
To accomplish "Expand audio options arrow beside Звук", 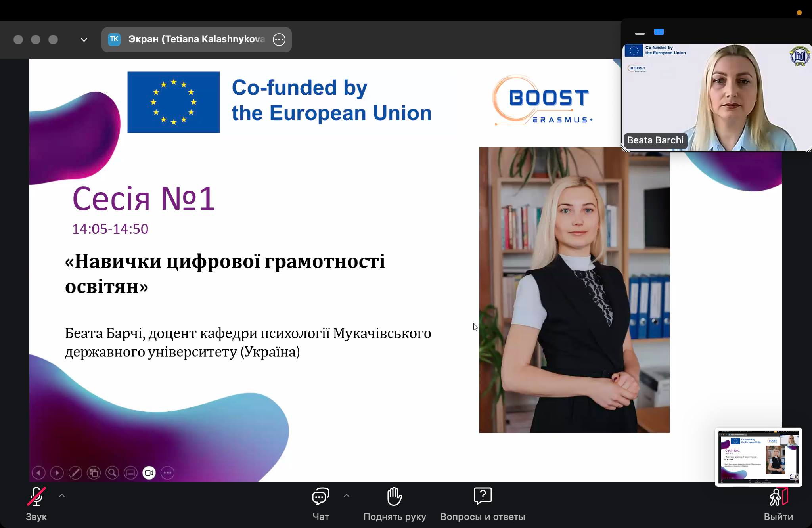I will tap(62, 495).
